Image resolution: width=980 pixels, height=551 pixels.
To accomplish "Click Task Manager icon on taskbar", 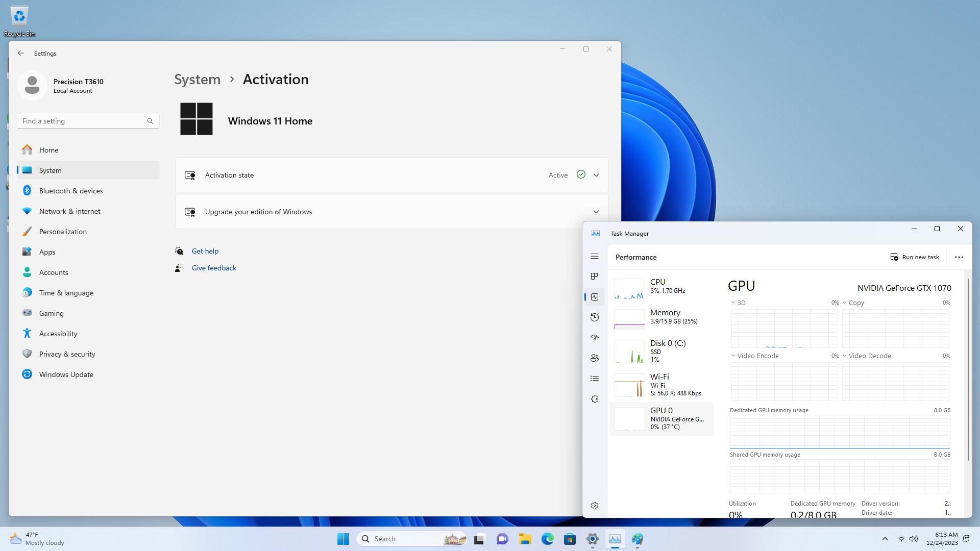I will 615,539.
